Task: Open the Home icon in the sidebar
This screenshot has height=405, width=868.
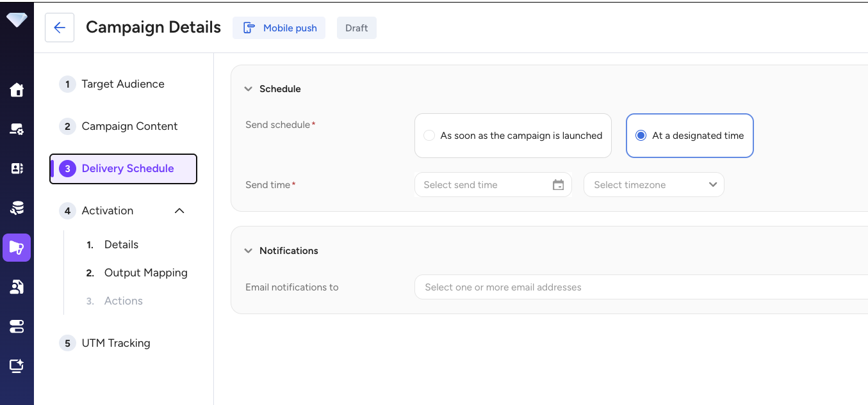Action: (x=17, y=90)
